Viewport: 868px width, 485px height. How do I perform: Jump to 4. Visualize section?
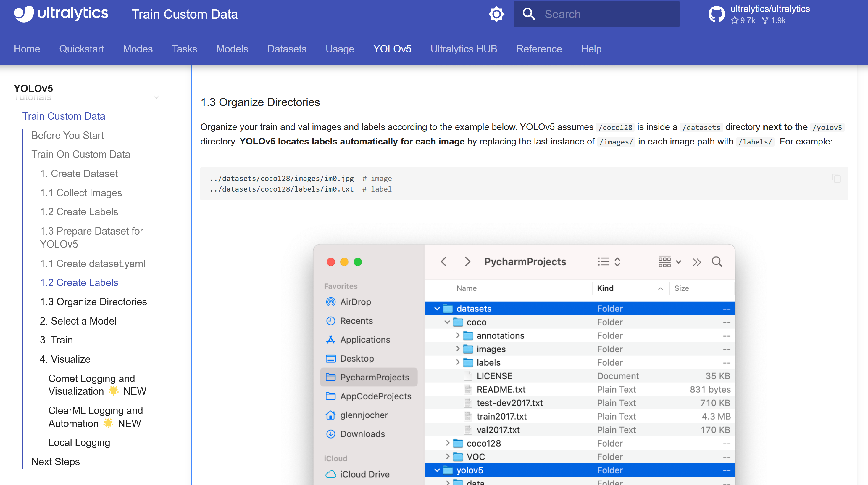(65, 359)
